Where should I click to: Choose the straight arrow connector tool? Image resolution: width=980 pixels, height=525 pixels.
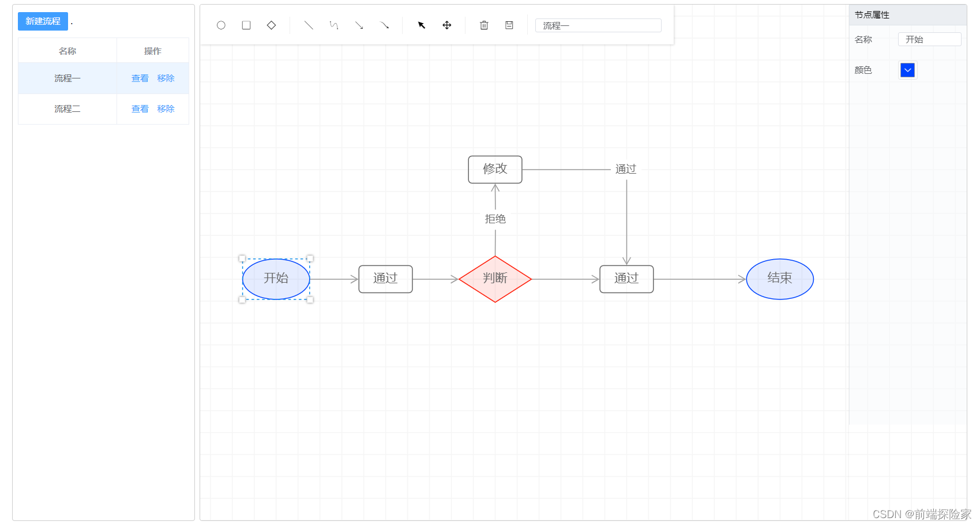click(359, 25)
